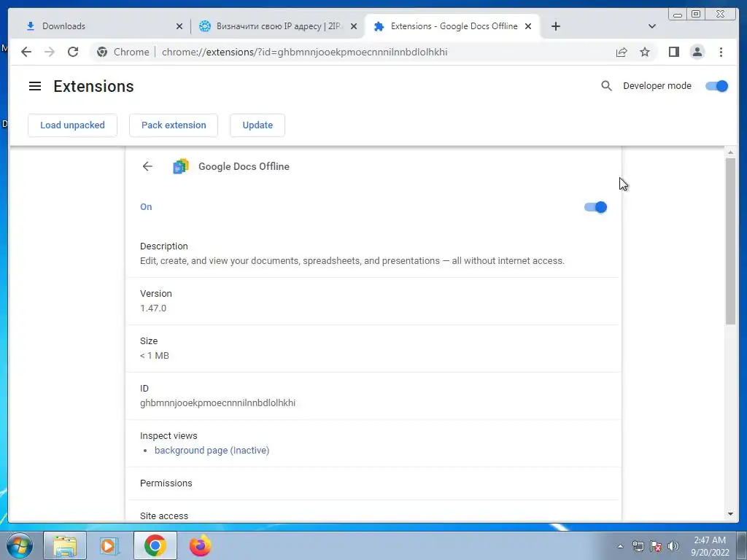The width and height of the screenshot is (747, 560).
Task: Click the Site access heading
Action: [164, 516]
